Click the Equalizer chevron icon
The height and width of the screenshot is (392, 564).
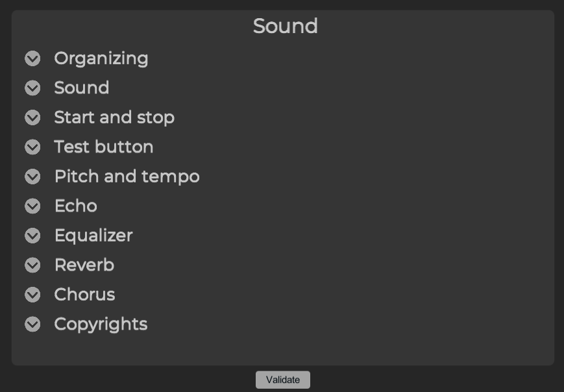(x=32, y=236)
